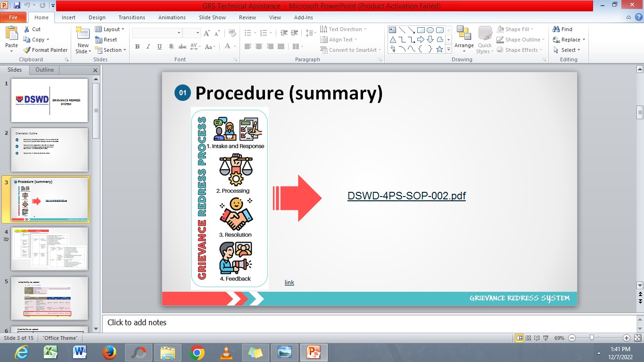
Task: Fit slide to current window
Action: coord(638,338)
